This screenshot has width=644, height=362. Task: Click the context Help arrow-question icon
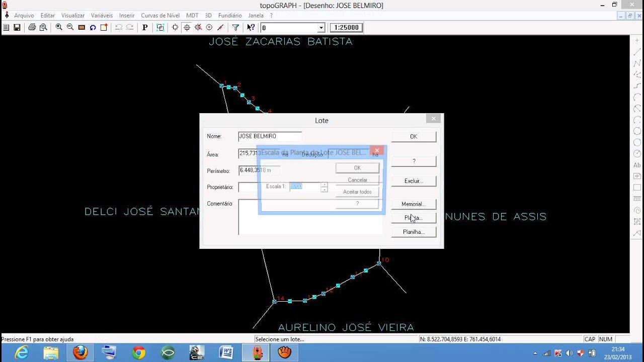click(x=251, y=28)
